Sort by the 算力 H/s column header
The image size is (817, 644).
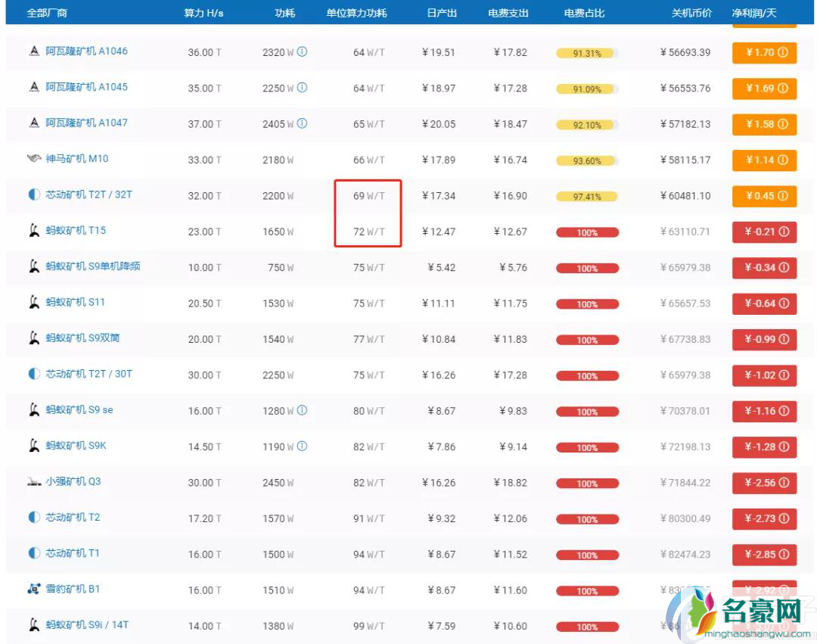point(203,13)
